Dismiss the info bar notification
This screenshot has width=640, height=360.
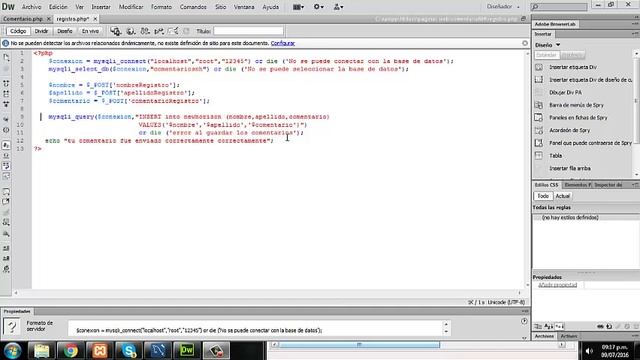pyautogui.click(x=525, y=43)
